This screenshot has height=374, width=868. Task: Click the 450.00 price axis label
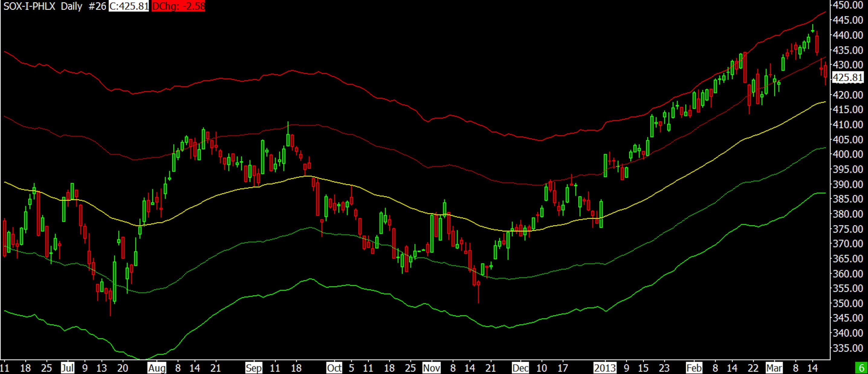point(847,5)
